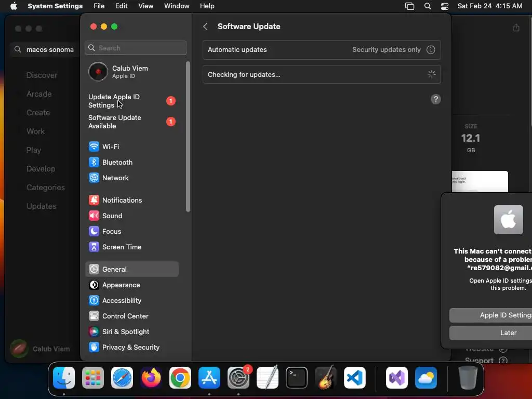Launch Firefox from the Dock
The height and width of the screenshot is (399, 532).
151,378
